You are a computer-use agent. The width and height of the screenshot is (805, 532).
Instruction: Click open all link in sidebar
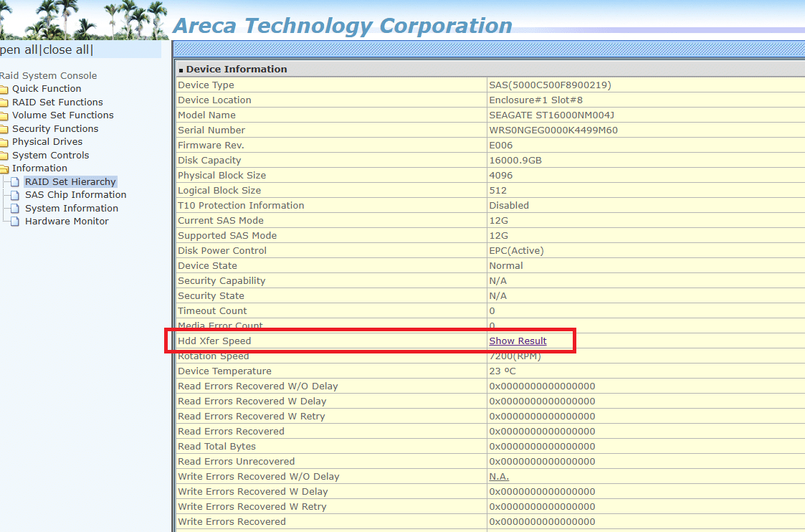click(x=19, y=50)
